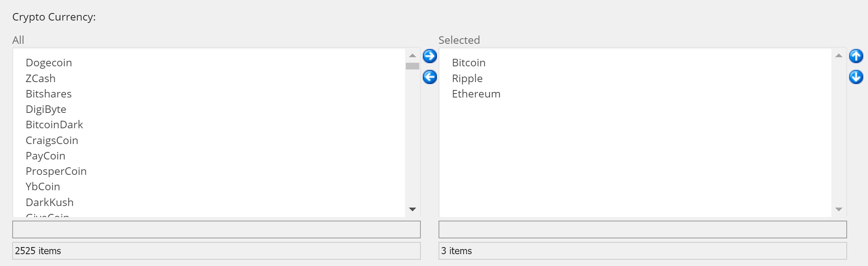Move the selected item down with blue arrow
Image resolution: width=868 pixels, height=266 pixels.
click(856, 77)
